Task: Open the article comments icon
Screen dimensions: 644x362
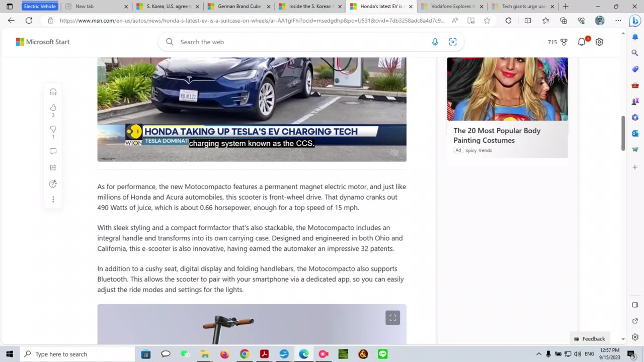Action: tap(53, 151)
